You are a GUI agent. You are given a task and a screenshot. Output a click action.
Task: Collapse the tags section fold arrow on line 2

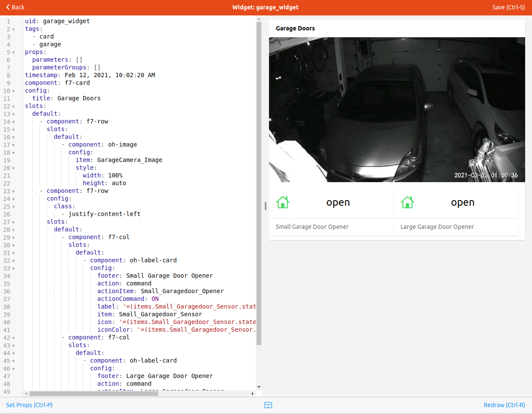(x=14, y=29)
